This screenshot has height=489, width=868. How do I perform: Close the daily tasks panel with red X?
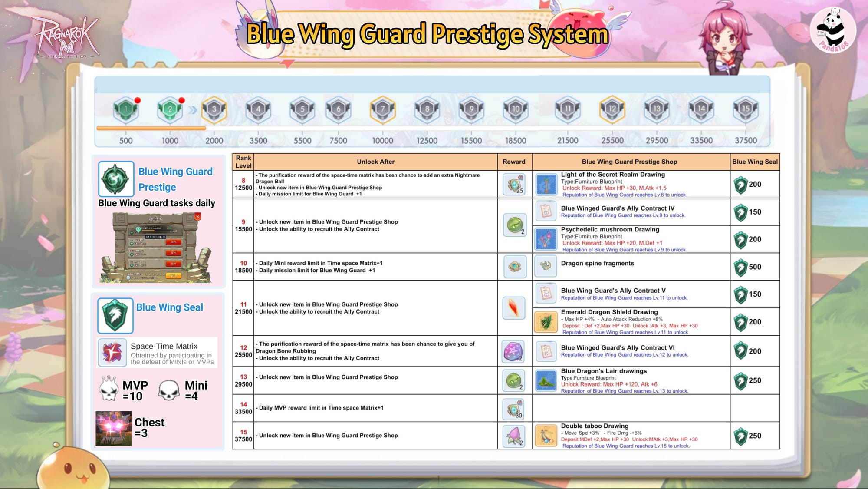coord(198,216)
